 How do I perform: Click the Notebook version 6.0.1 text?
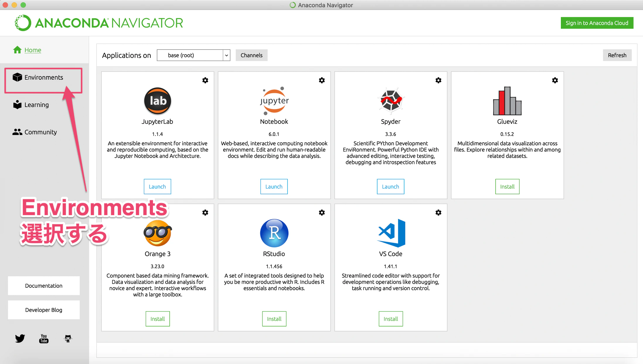(274, 134)
